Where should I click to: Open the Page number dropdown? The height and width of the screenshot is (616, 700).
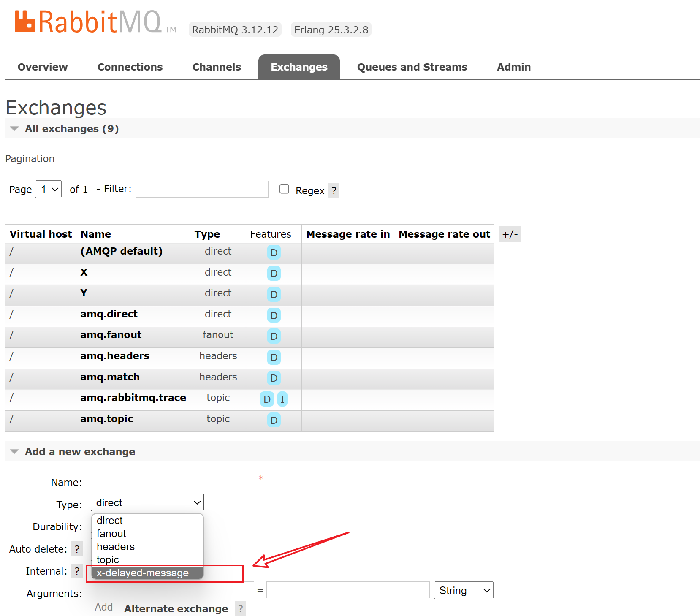click(49, 189)
